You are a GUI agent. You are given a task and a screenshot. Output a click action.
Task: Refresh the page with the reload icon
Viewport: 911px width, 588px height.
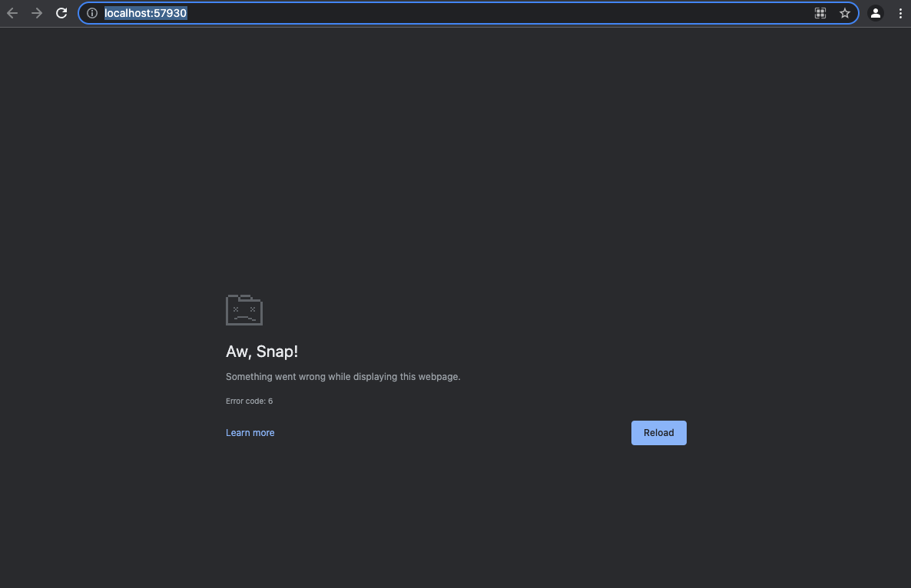click(x=61, y=13)
